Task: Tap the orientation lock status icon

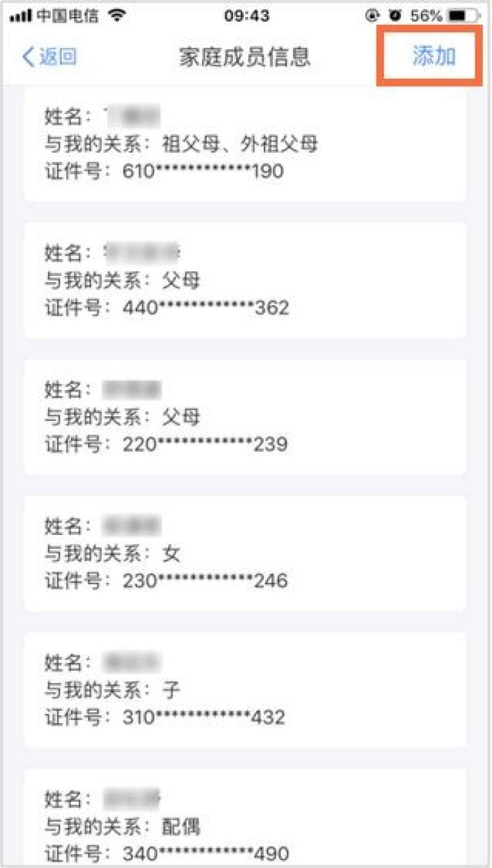Action: [x=374, y=15]
